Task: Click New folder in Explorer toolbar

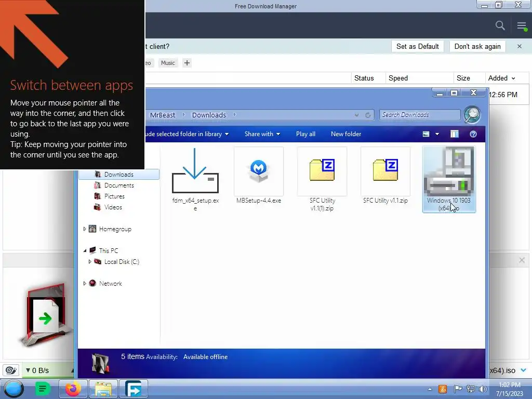Action: (346, 134)
